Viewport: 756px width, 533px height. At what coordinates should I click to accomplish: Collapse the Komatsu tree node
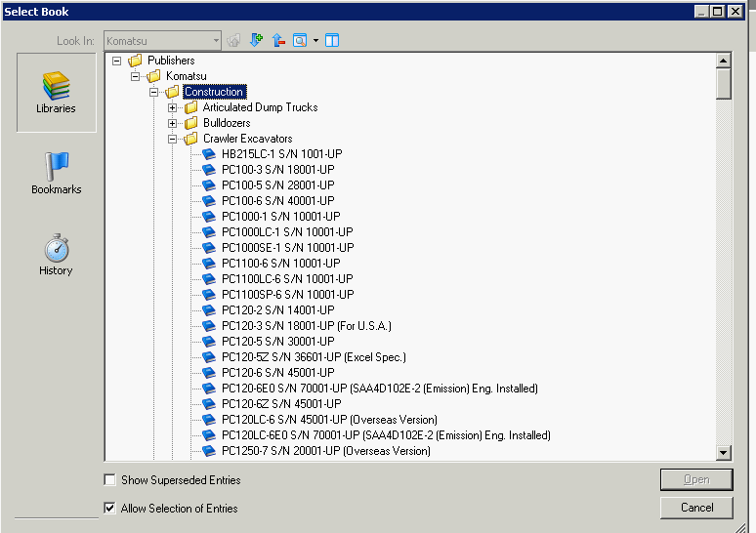tap(136, 76)
